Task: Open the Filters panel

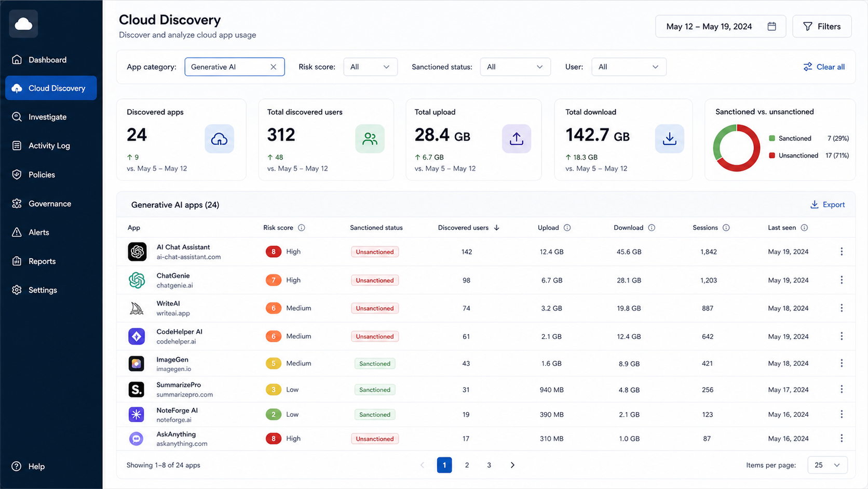Action: click(x=822, y=27)
